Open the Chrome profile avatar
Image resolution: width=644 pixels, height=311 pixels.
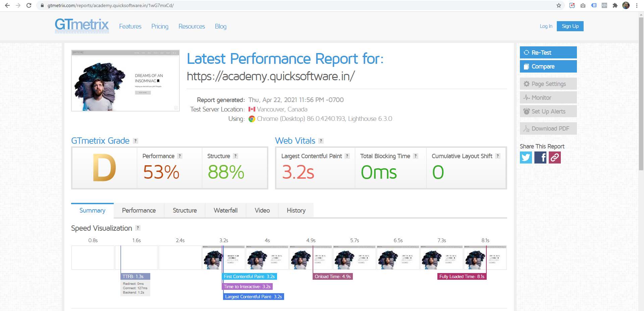tap(626, 5)
